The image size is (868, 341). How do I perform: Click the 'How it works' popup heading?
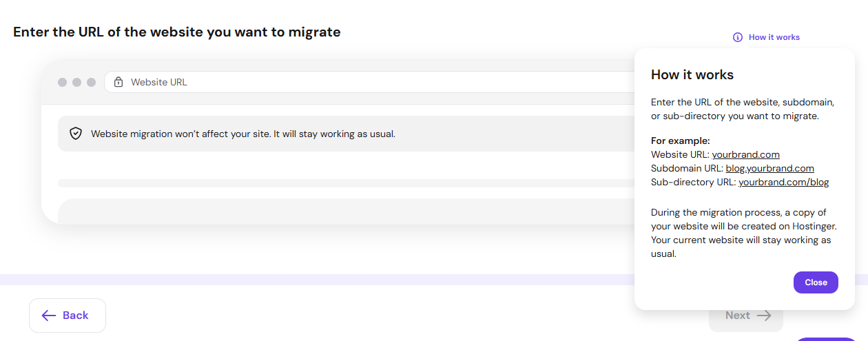click(x=692, y=74)
